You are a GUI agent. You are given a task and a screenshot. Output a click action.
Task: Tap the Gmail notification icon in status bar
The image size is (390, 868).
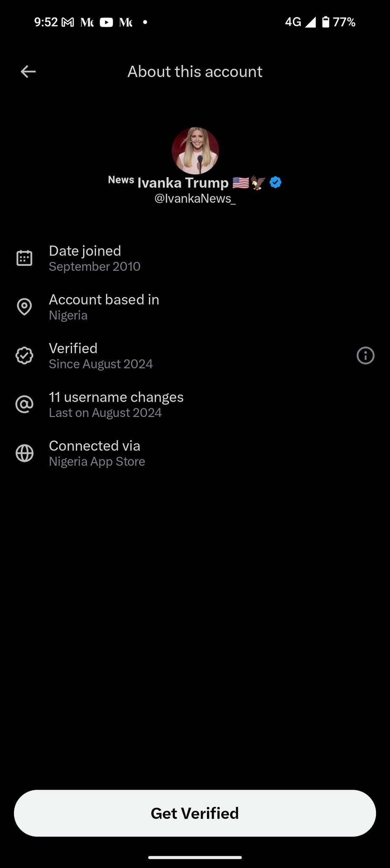click(x=68, y=22)
